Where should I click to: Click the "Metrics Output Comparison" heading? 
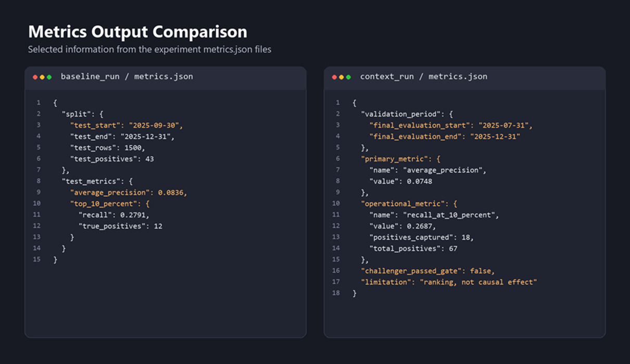138,32
